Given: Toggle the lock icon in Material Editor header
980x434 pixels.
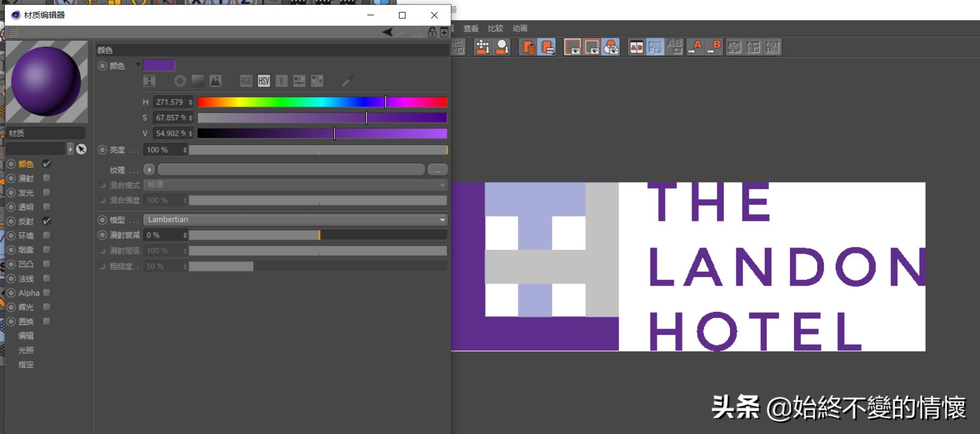Looking at the screenshot, I should (x=432, y=32).
